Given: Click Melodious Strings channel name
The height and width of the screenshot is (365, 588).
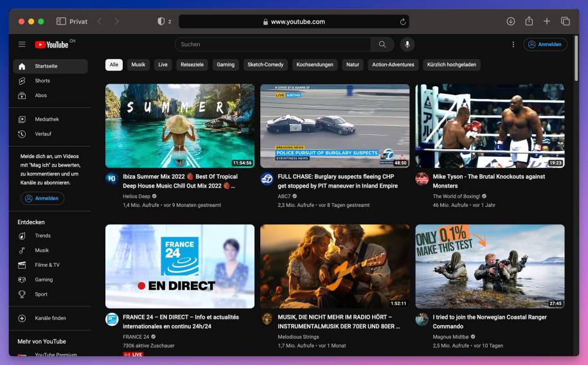Looking at the screenshot, I should pyautogui.click(x=299, y=337).
